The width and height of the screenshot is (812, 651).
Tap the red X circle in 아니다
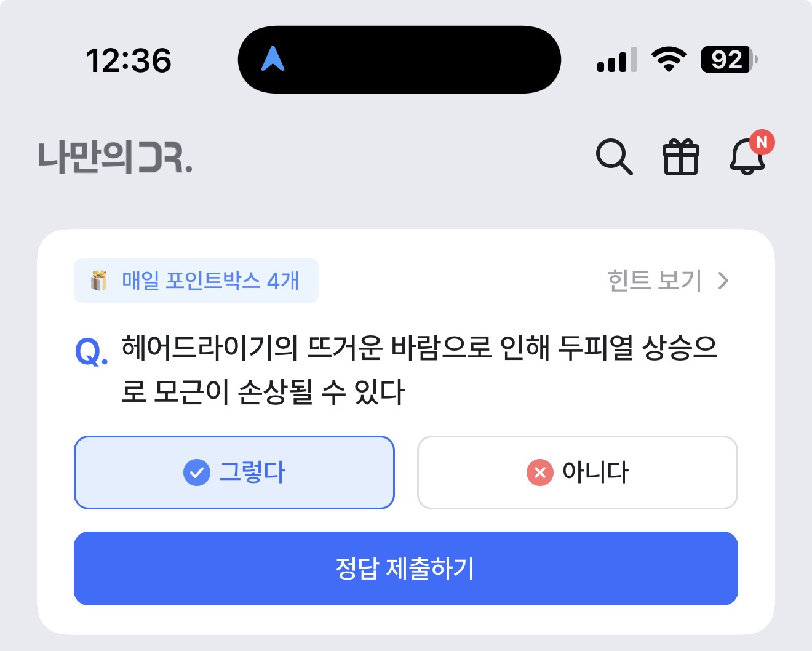click(x=539, y=473)
